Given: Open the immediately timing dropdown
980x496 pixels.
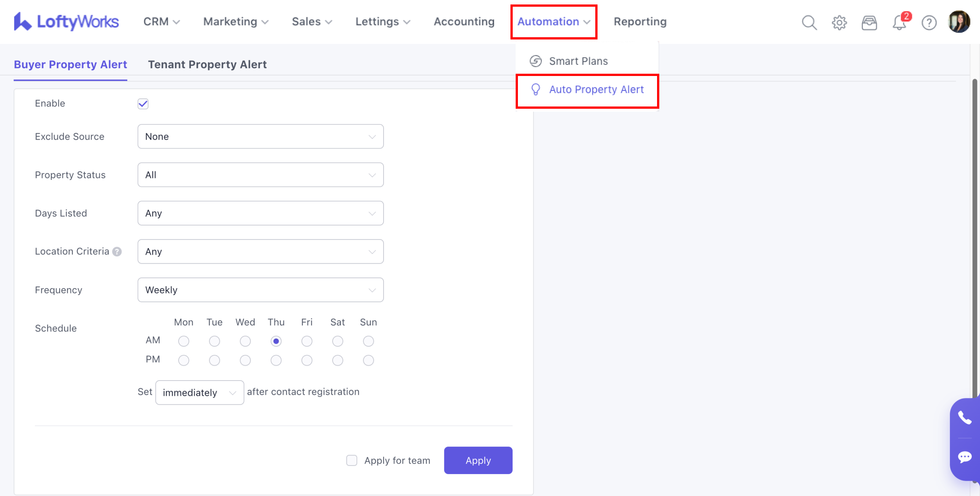Looking at the screenshot, I should pos(199,392).
